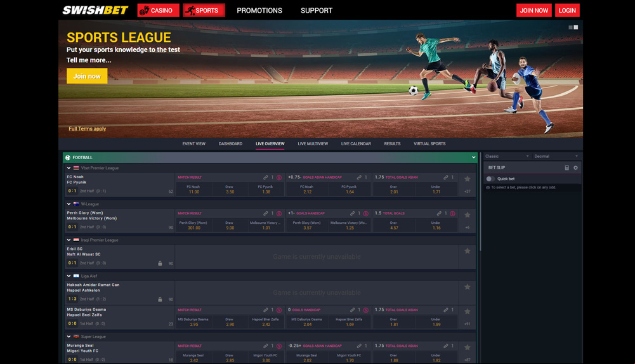Screen dimensions: 635x364
Task: Favorite the MS Daburiya Osama match star
Action: click(468, 311)
